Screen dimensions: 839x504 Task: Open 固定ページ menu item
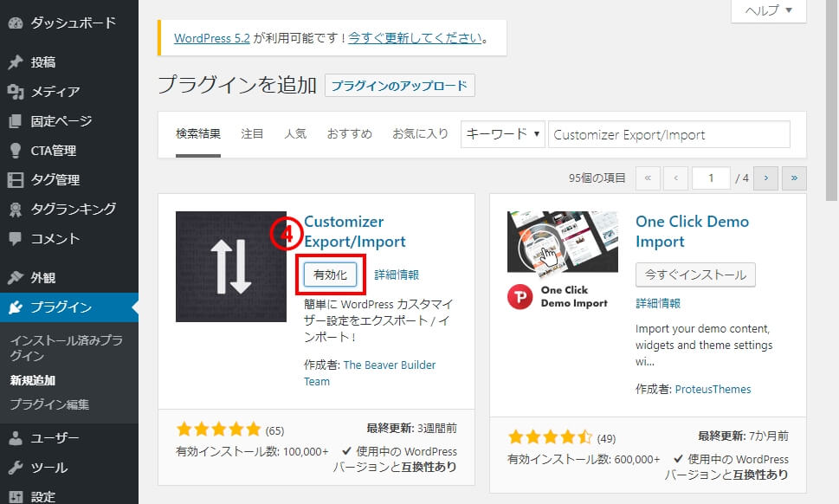61,121
